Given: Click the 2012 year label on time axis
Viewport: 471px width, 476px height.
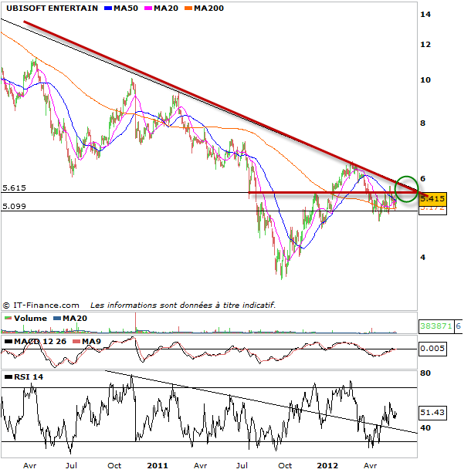Looking at the screenshot, I should pos(328,465).
